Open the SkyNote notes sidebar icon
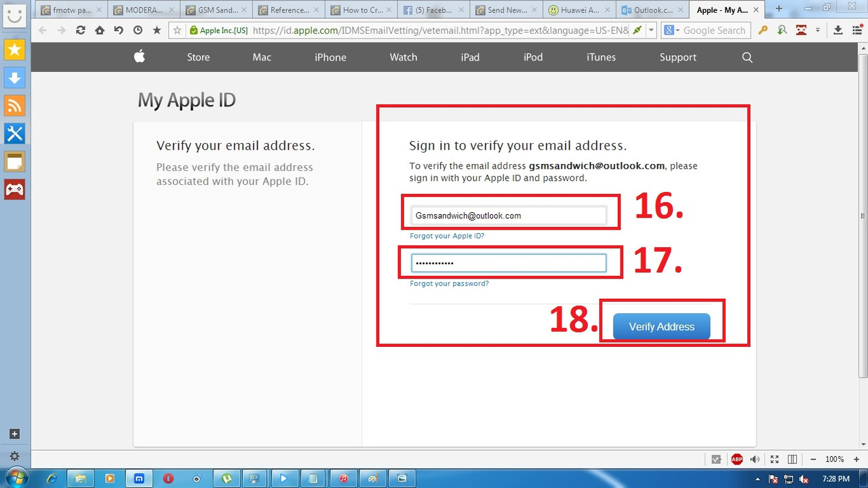Viewport: 868px width, 488px height. click(x=15, y=161)
